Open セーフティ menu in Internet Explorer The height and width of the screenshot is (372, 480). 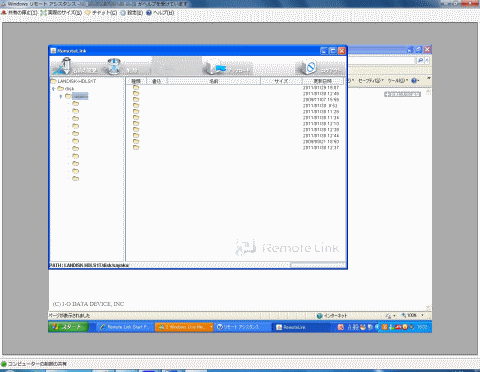coord(371,81)
